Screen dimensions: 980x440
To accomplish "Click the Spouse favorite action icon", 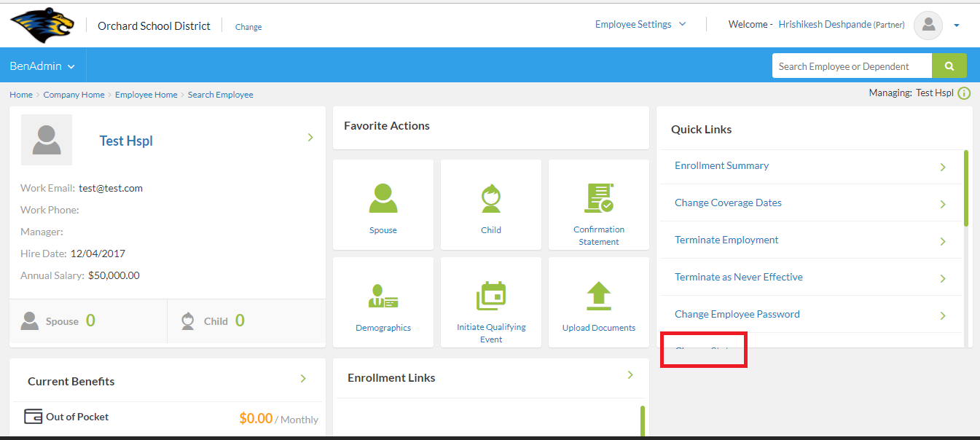I will point(383,198).
